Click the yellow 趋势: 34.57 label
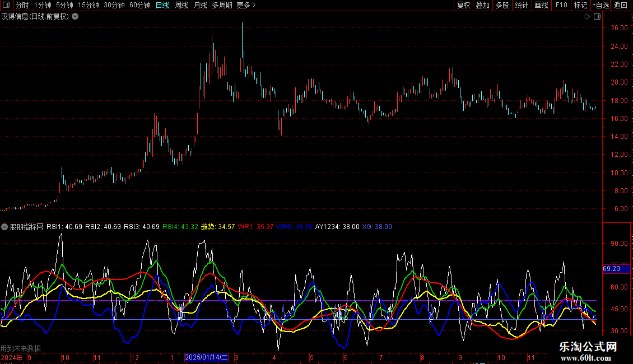 (218, 227)
